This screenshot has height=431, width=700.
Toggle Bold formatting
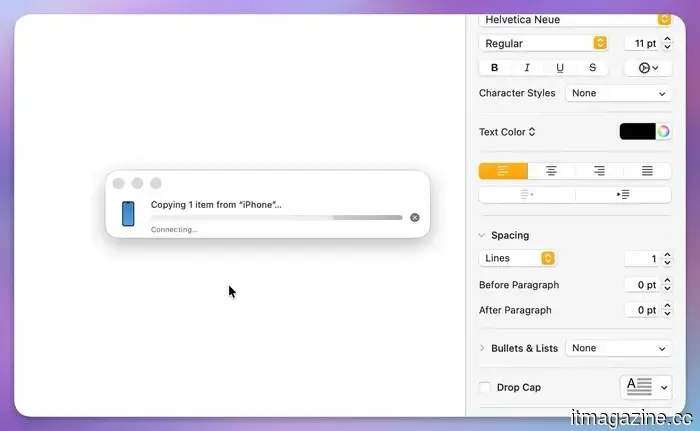pos(495,68)
